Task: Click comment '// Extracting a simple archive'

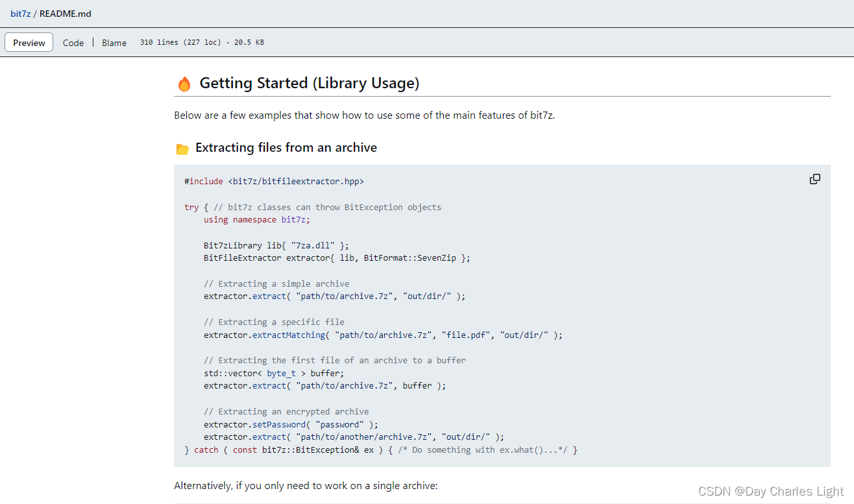Action: pos(276,284)
